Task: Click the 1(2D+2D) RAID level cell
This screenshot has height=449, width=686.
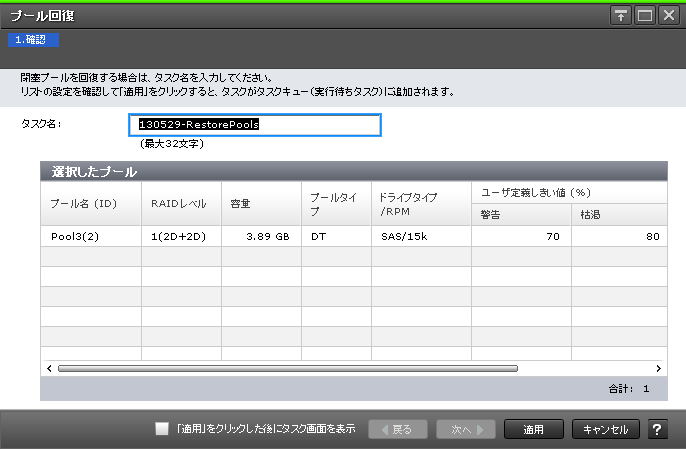Action: click(182, 237)
